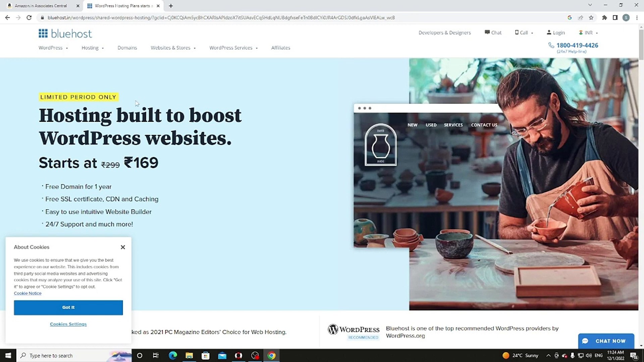
Task: Expand the WordPress Services menu
Action: [231, 48]
